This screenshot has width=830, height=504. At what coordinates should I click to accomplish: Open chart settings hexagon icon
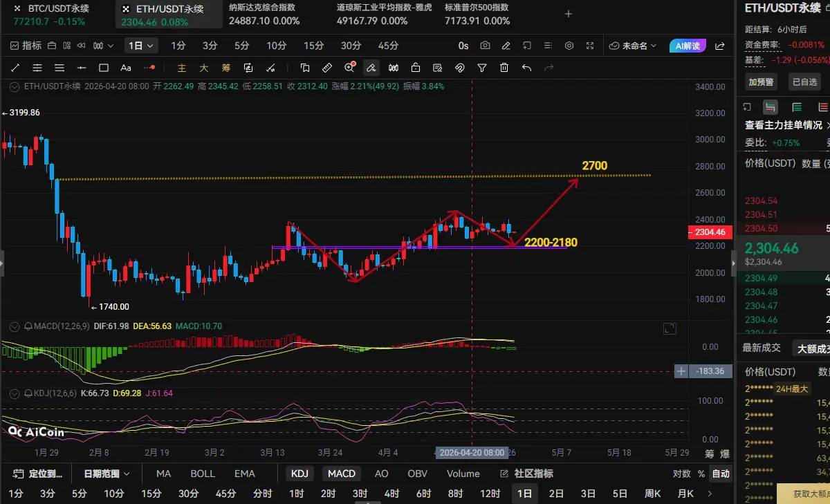569,46
